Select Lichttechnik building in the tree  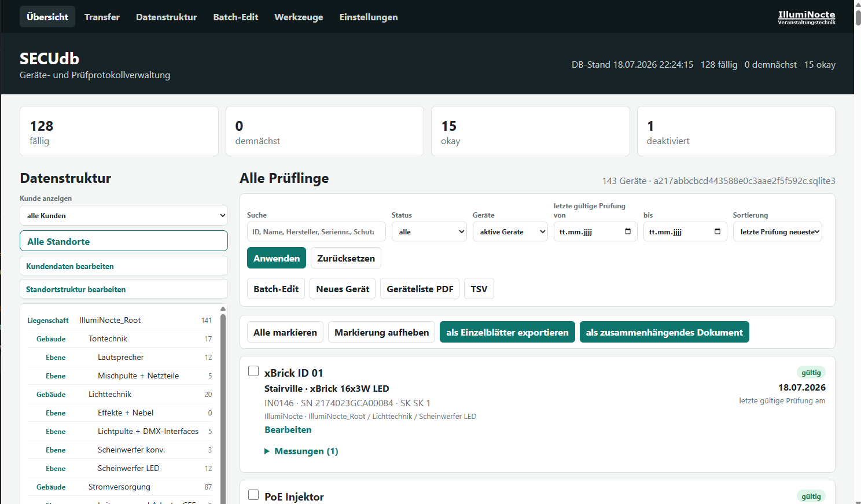click(120, 394)
